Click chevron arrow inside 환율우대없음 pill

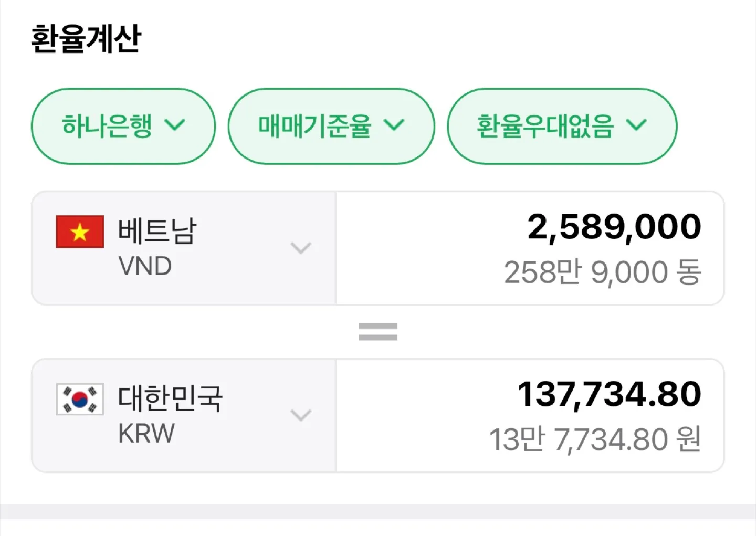pyautogui.click(x=636, y=125)
